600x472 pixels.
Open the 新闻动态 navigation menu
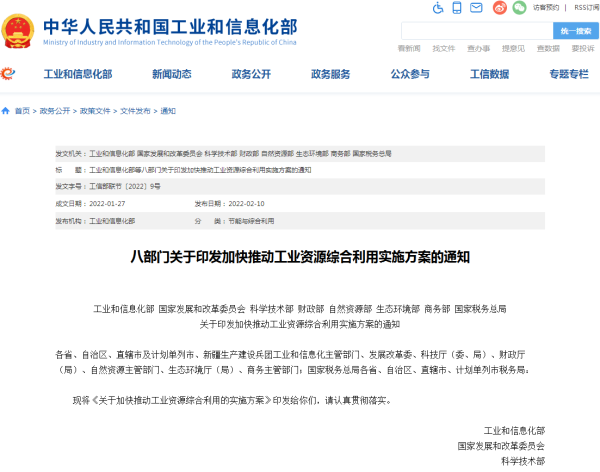[x=171, y=74]
